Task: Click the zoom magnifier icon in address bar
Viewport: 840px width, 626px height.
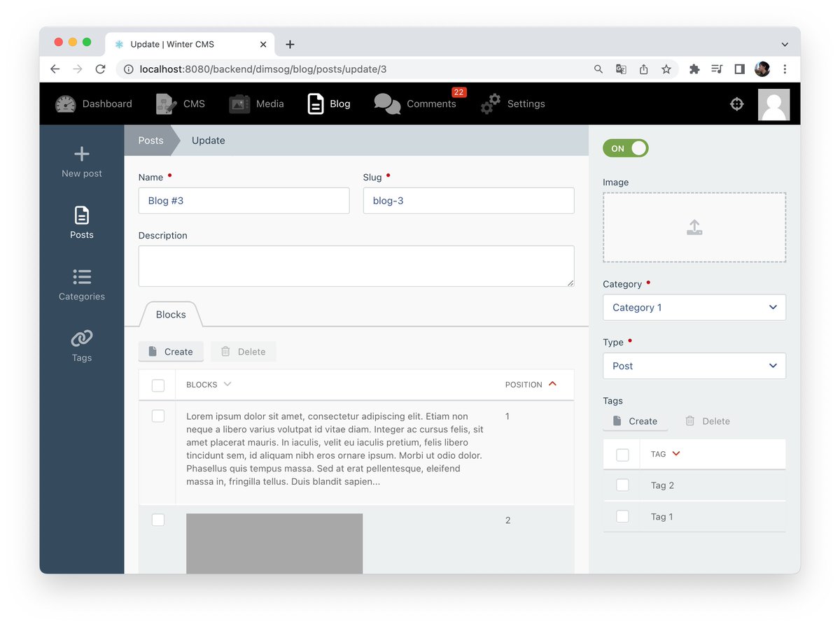Action: point(598,69)
